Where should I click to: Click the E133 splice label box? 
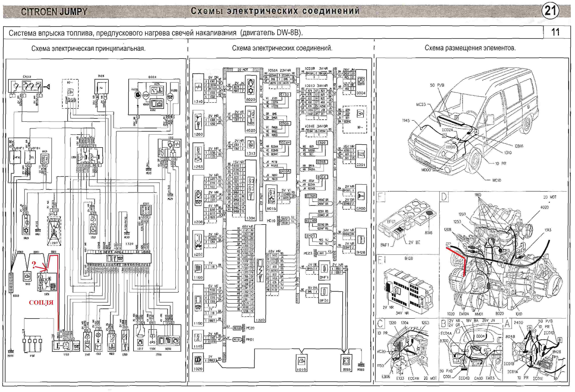click(x=285, y=94)
